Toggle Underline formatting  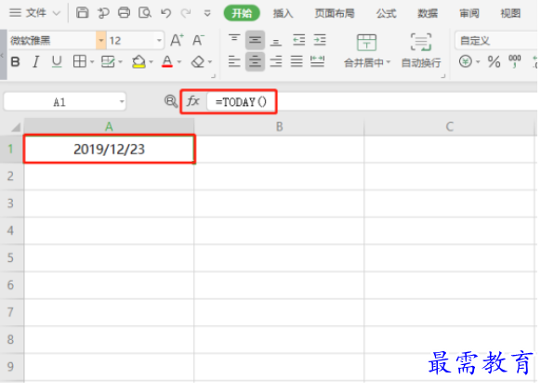coord(57,62)
